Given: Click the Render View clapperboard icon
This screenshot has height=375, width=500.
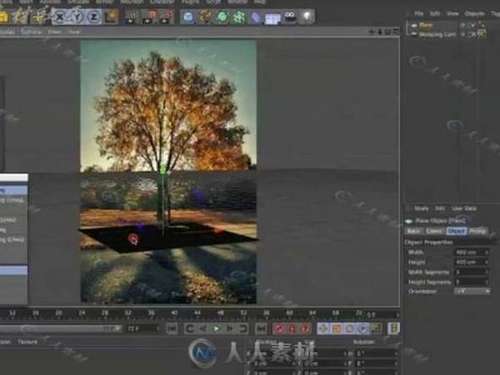Looking at the screenshot, I should pyautogui.click(x=131, y=16).
